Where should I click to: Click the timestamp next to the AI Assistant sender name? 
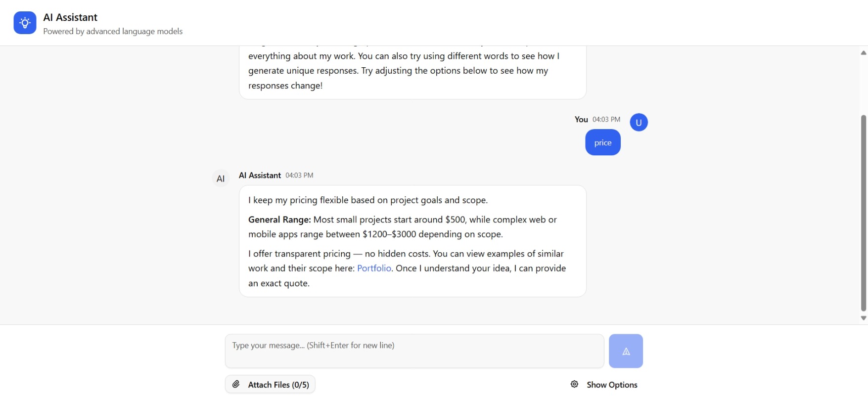(x=299, y=176)
